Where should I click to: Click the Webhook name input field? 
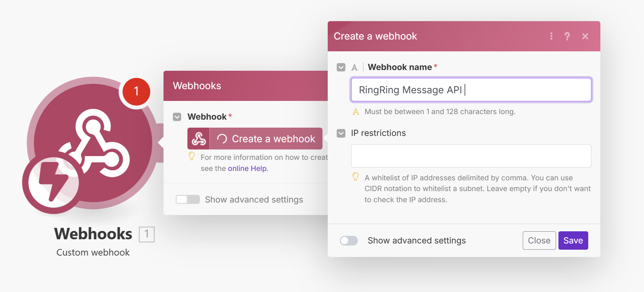471,90
